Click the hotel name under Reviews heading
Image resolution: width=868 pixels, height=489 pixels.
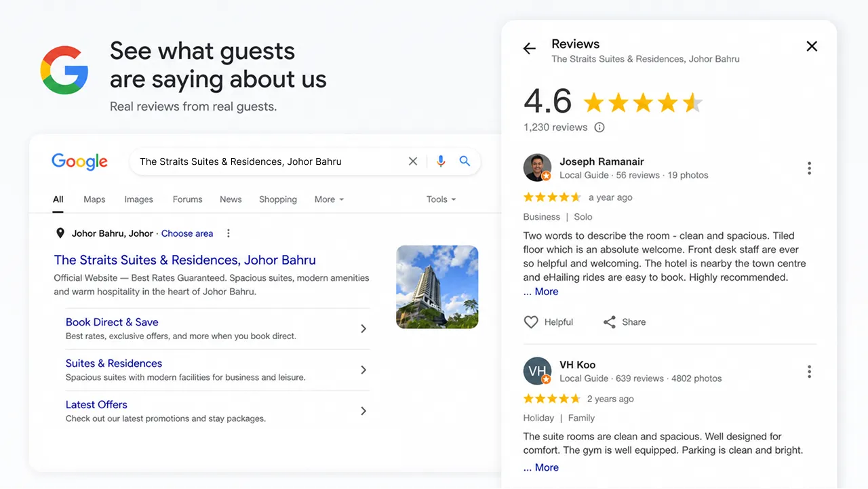646,59
